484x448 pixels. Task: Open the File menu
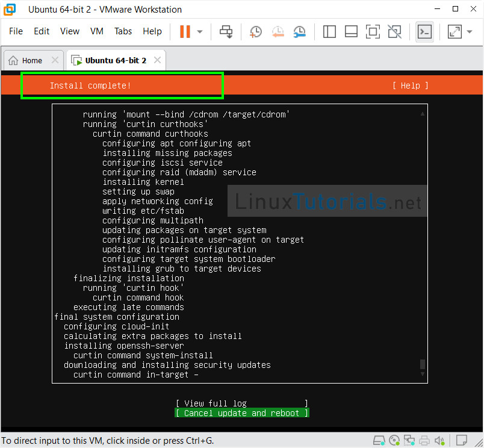click(x=16, y=31)
